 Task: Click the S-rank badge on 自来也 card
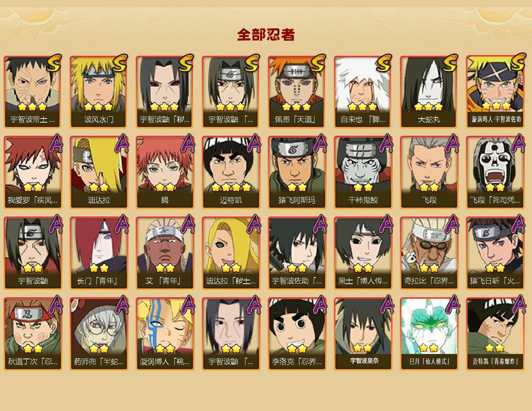click(x=384, y=63)
